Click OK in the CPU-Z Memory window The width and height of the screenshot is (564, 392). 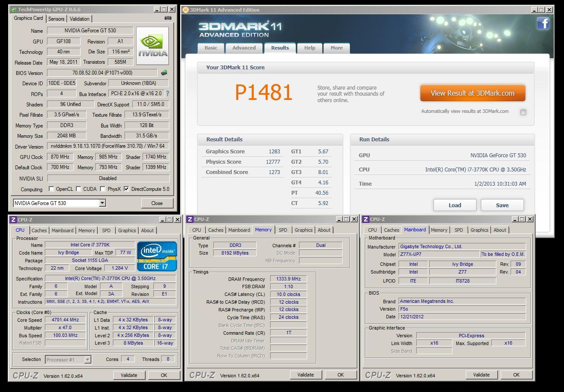[340, 375]
